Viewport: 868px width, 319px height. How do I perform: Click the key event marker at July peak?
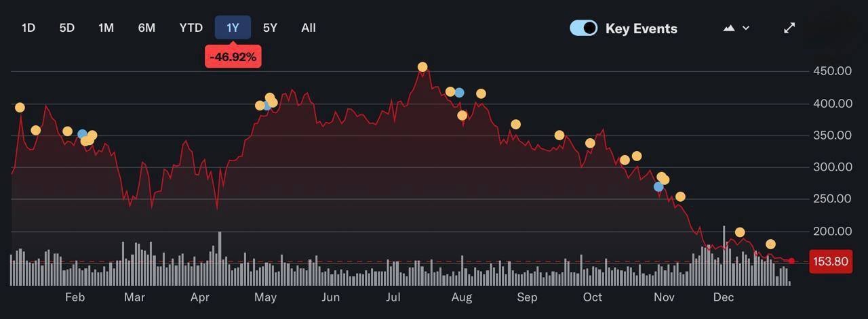(x=422, y=67)
